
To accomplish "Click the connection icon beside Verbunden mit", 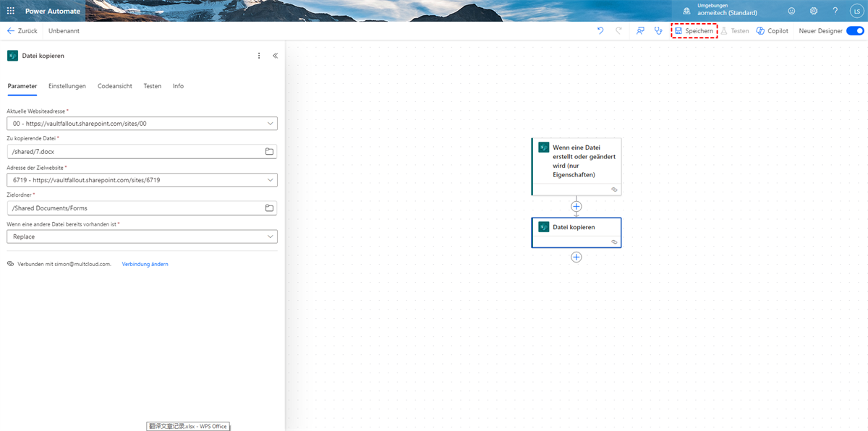I will tap(10, 264).
